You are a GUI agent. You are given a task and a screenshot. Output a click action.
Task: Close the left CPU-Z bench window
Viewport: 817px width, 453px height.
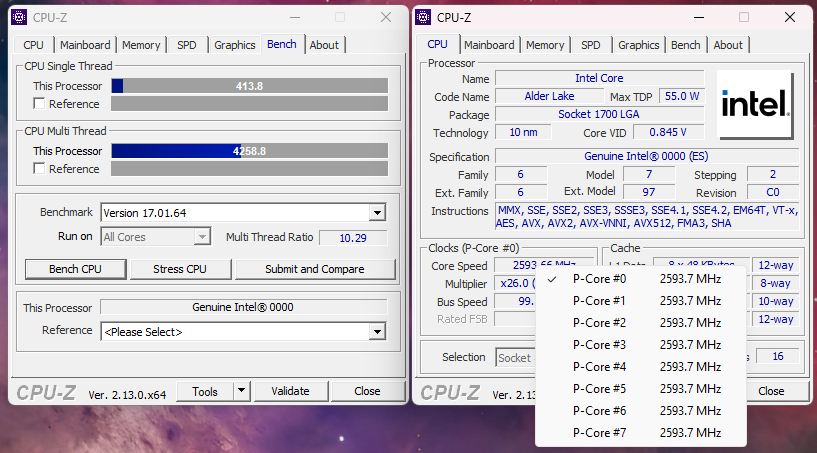(386, 17)
